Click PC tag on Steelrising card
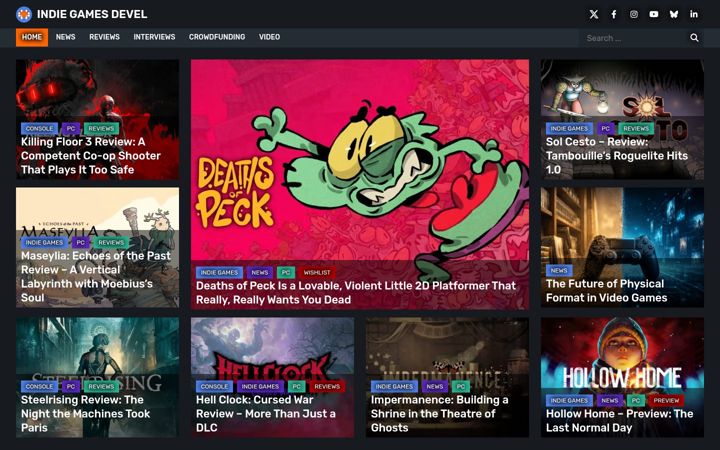Viewport: 720px width, 450px height. pyautogui.click(x=71, y=387)
